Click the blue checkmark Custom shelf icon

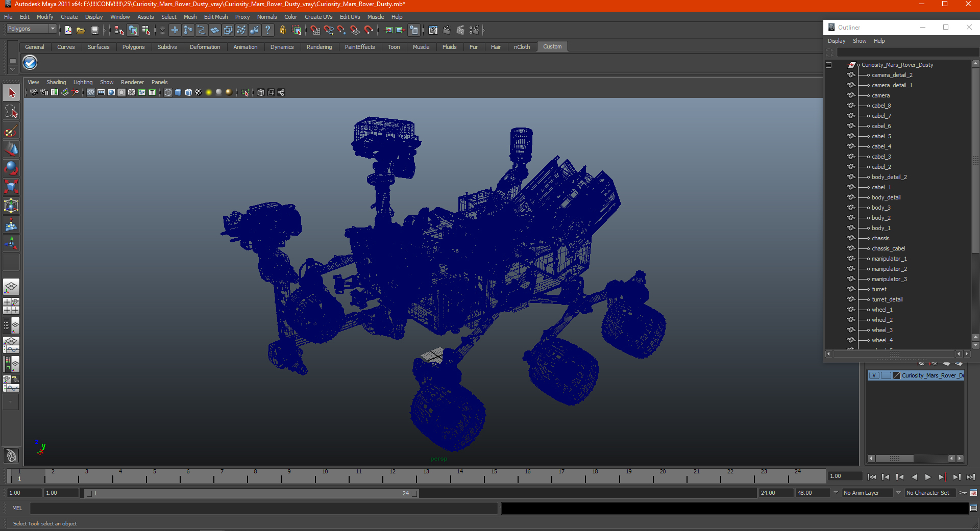click(x=30, y=63)
